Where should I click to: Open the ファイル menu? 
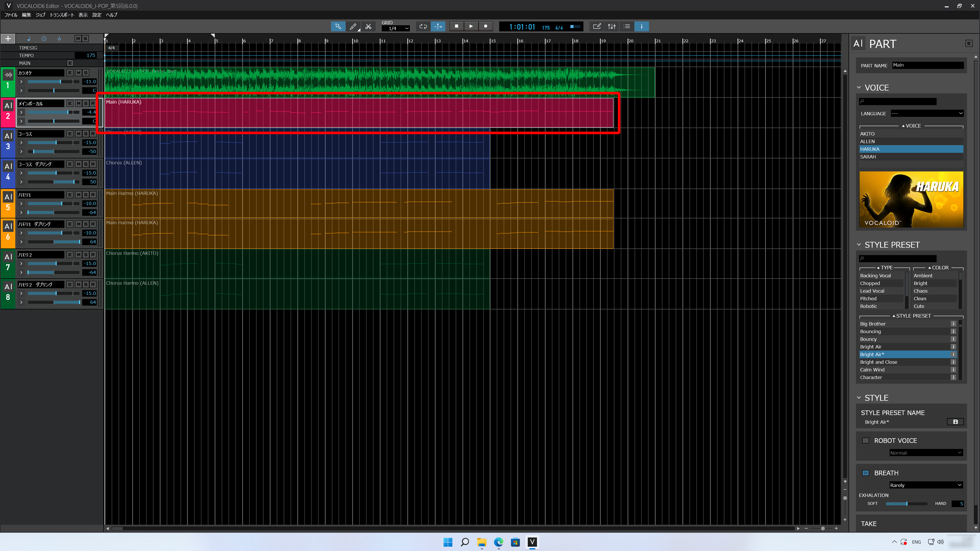tap(11, 15)
